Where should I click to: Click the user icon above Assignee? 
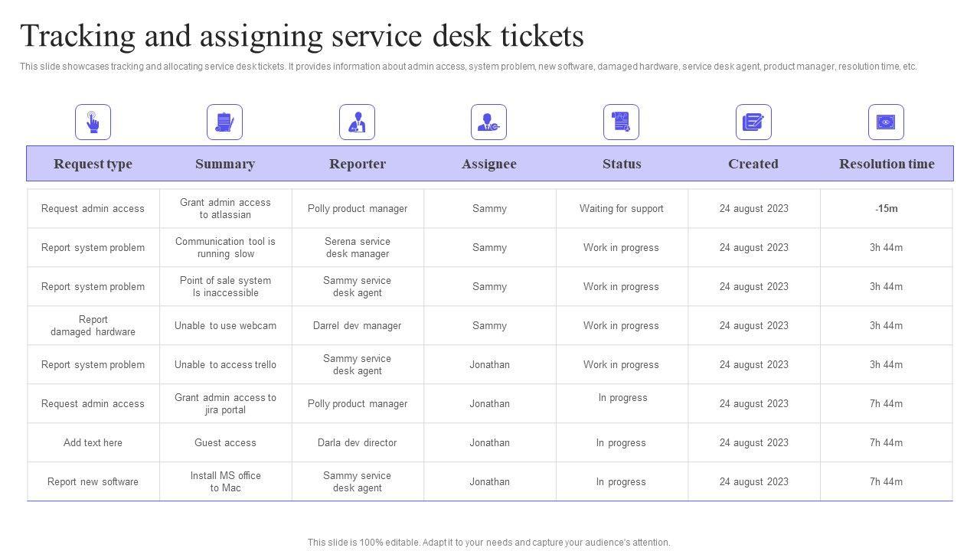point(488,122)
